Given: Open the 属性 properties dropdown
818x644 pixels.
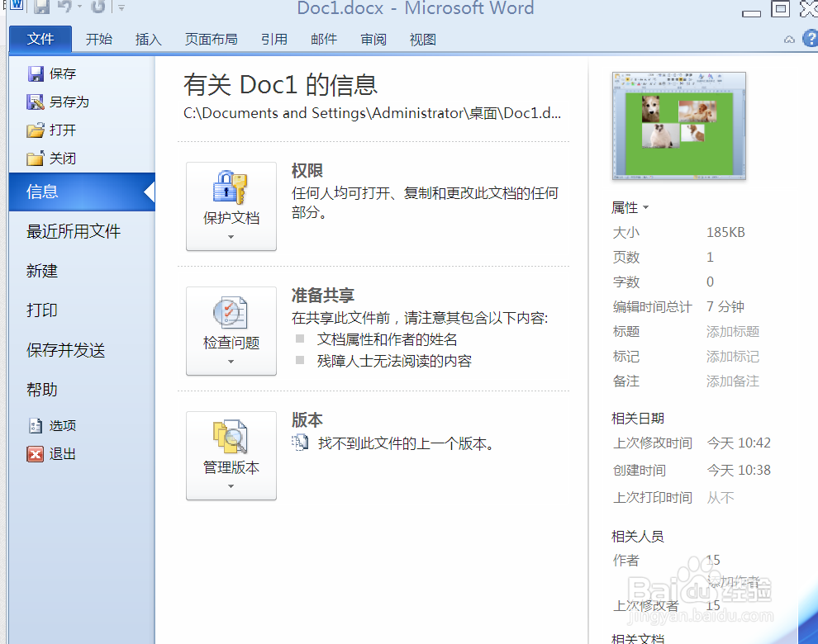Looking at the screenshot, I should 630,207.
